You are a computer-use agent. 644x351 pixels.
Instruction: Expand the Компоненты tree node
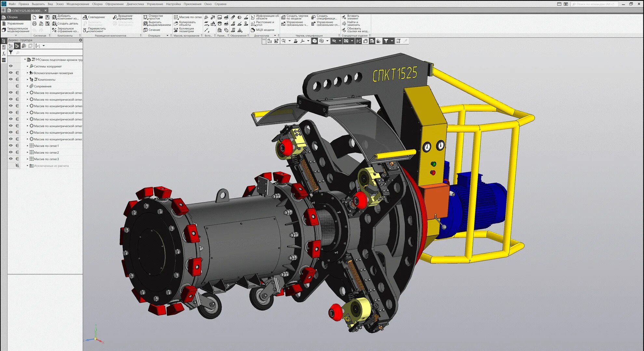pyautogui.click(x=27, y=79)
